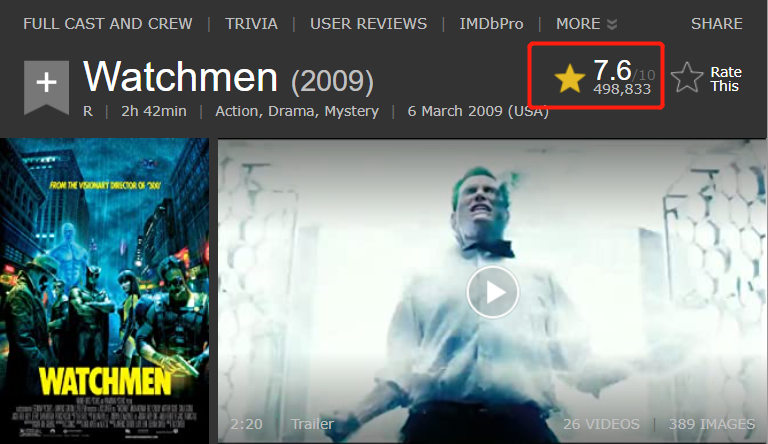Screen dimensions: 768x444
Task: Click the empty Rate This star
Action: pos(687,78)
